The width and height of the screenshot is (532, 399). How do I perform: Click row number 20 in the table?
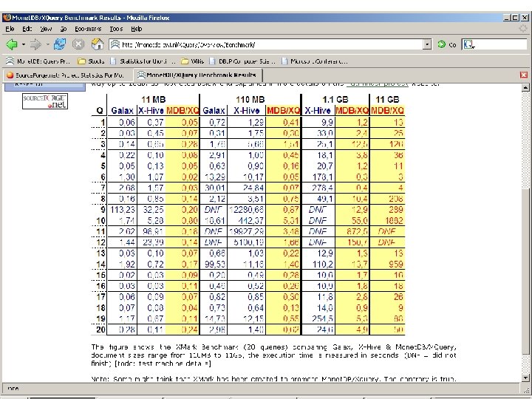[x=100, y=330]
